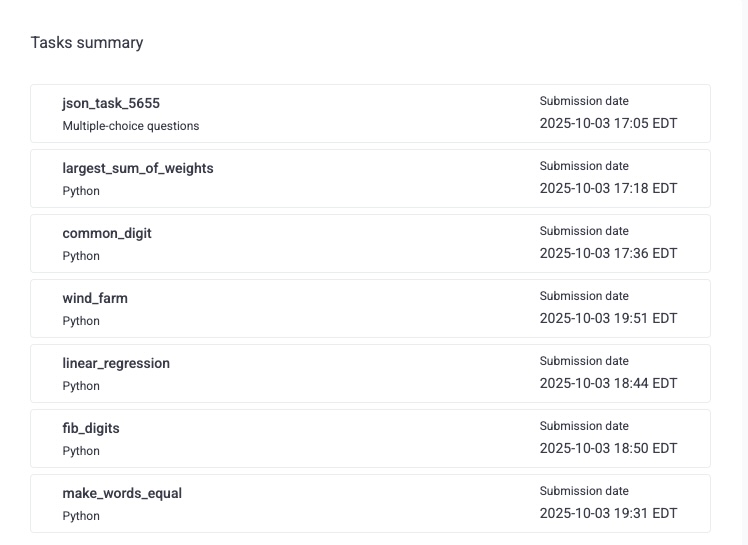748x545 pixels.
Task: Select the 19:31 EDT submission timestamp
Action: 608,514
